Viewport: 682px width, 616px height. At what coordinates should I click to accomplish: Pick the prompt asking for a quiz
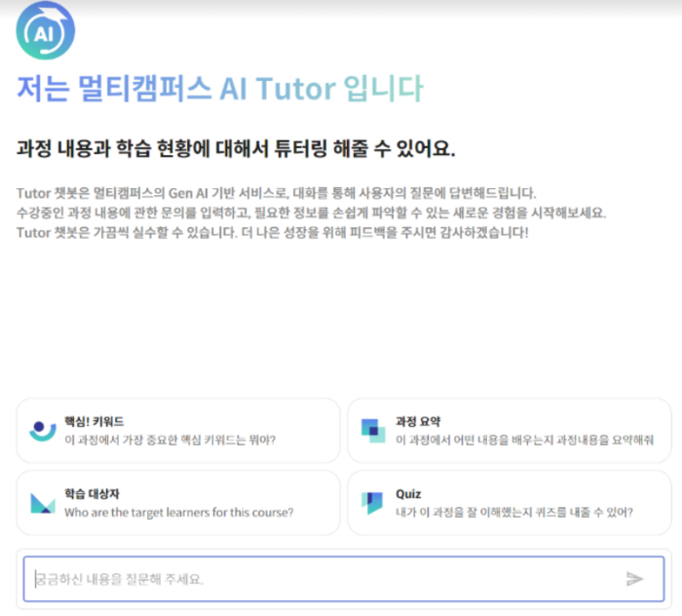(x=514, y=512)
